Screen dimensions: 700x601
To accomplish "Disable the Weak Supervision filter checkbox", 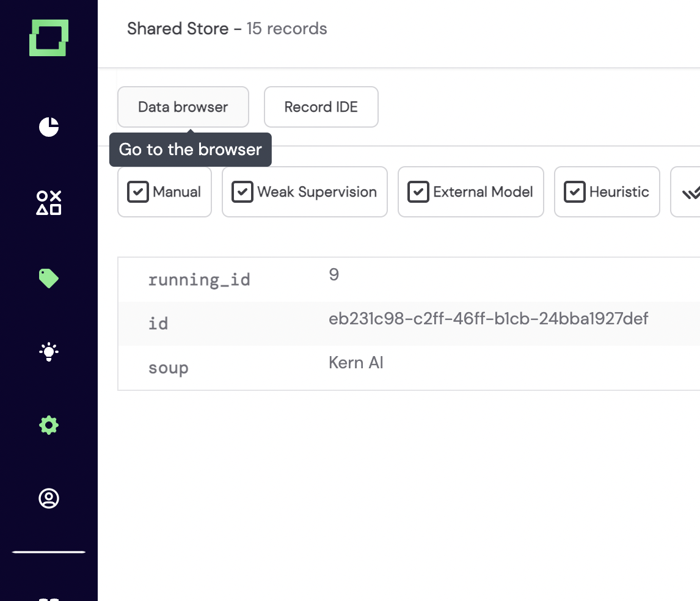I will tap(242, 192).
